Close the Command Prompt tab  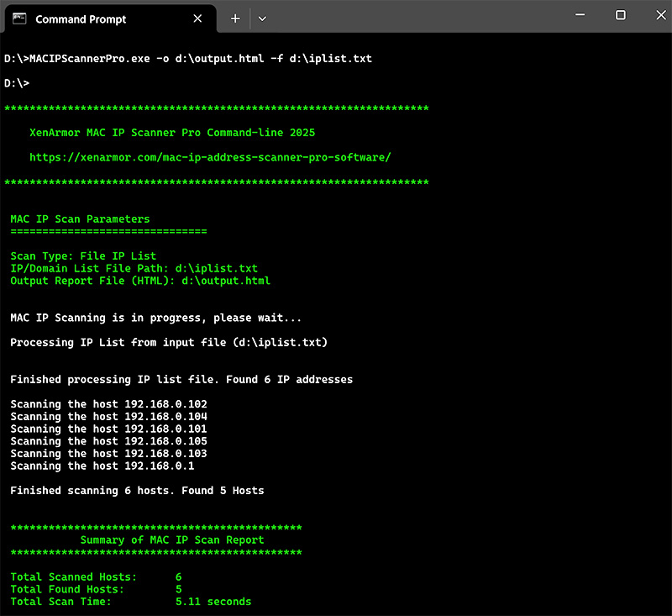197,18
